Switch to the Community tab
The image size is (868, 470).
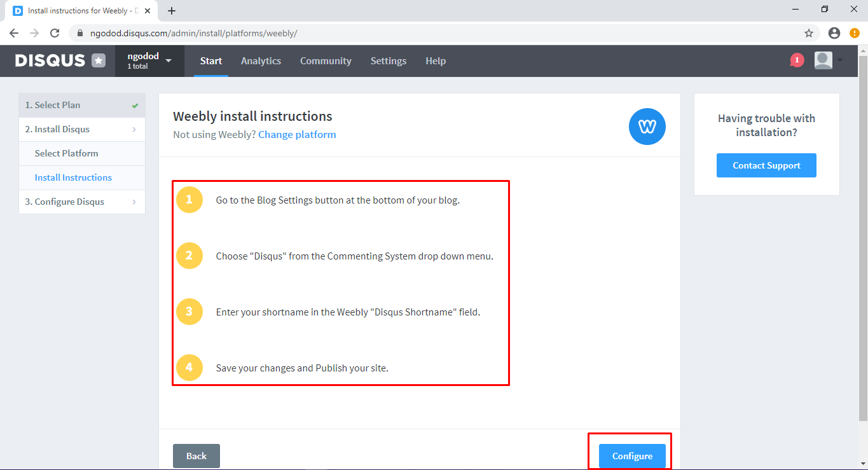(x=326, y=61)
